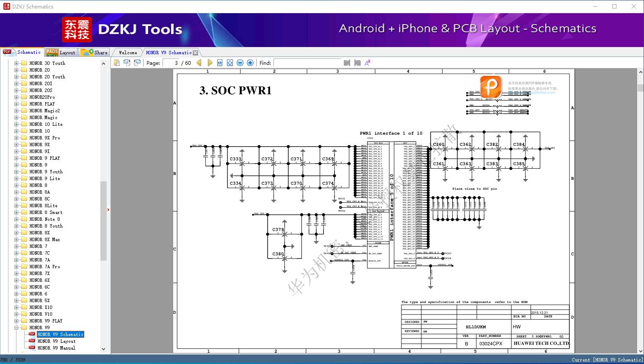Open HONOR V9 Manual in tree
This screenshot has height=364, width=644.
[56, 348]
